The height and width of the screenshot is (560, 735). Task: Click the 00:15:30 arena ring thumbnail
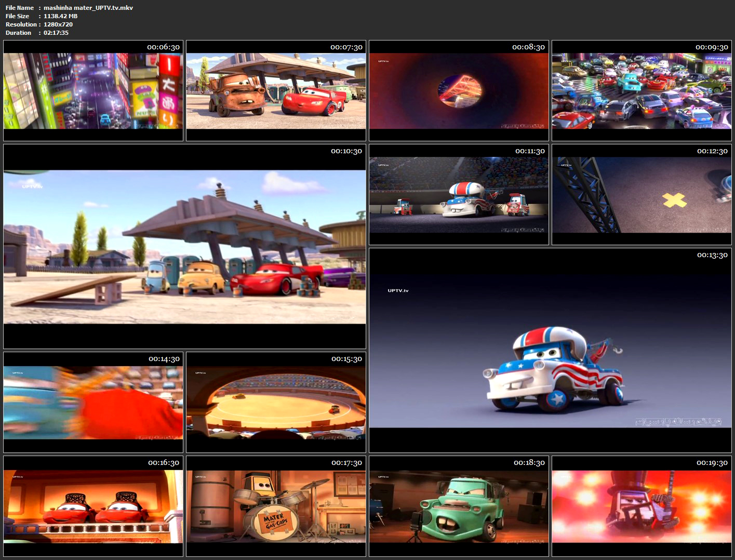pos(276,403)
